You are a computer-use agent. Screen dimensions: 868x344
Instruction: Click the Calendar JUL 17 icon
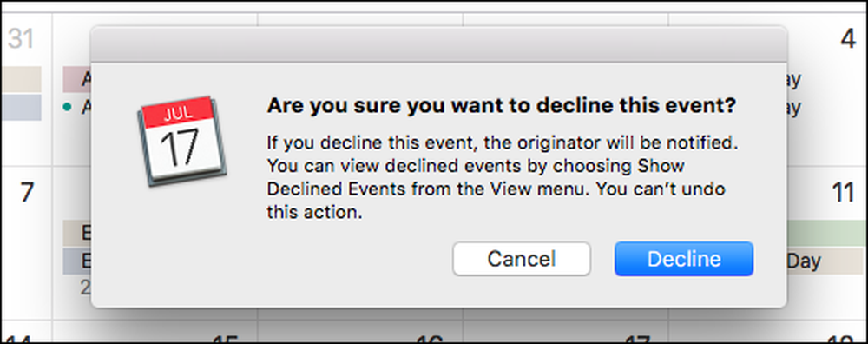pyautogui.click(x=182, y=141)
